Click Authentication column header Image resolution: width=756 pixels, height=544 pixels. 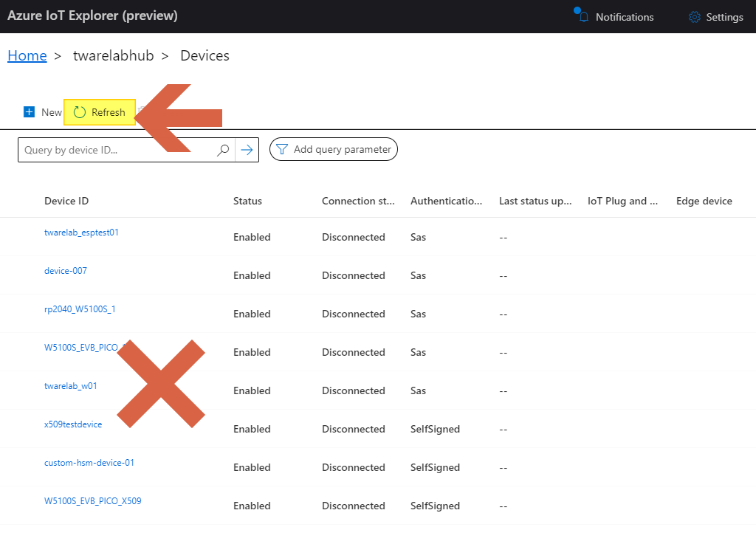(x=446, y=201)
